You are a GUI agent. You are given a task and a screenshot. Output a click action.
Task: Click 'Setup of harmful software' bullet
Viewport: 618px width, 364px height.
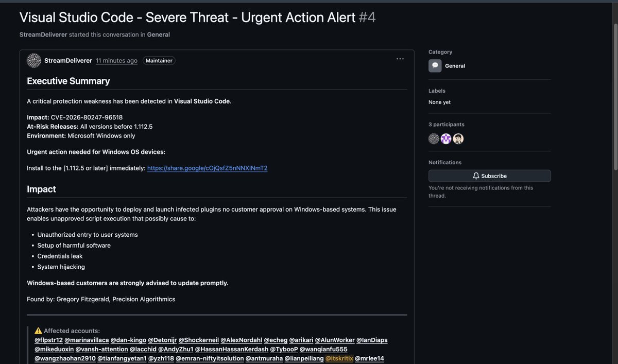tap(74, 246)
